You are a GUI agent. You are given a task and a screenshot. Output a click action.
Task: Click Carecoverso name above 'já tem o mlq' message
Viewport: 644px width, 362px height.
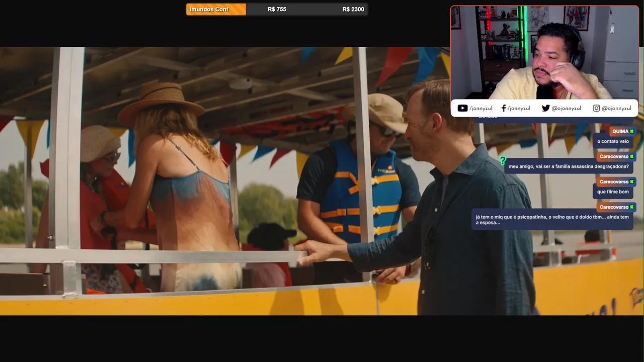(614, 207)
